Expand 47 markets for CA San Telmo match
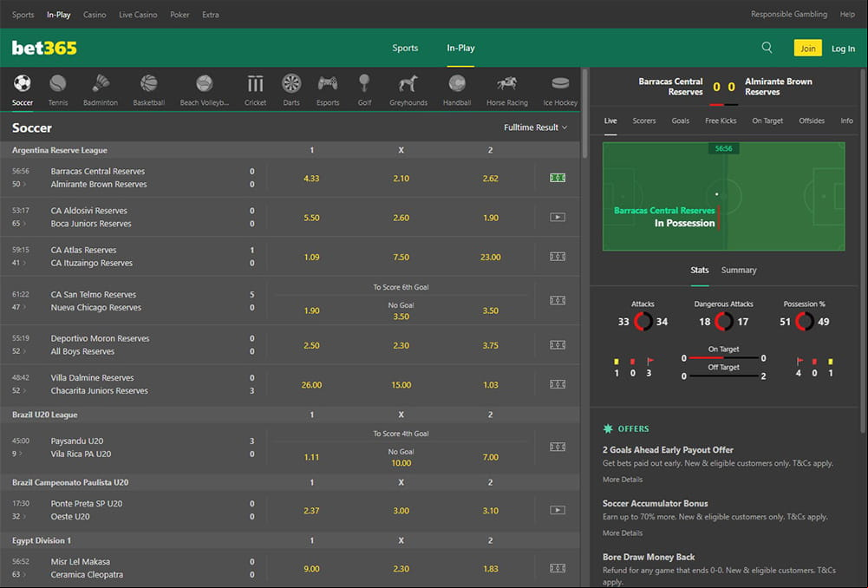Image resolution: width=868 pixels, height=588 pixels. click(19, 307)
